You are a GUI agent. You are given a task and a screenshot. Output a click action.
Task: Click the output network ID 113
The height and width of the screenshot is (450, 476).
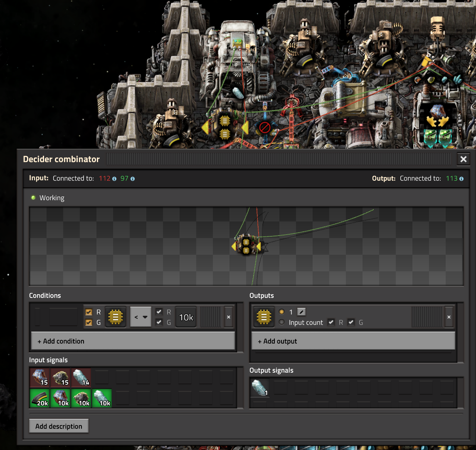[x=451, y=178]
